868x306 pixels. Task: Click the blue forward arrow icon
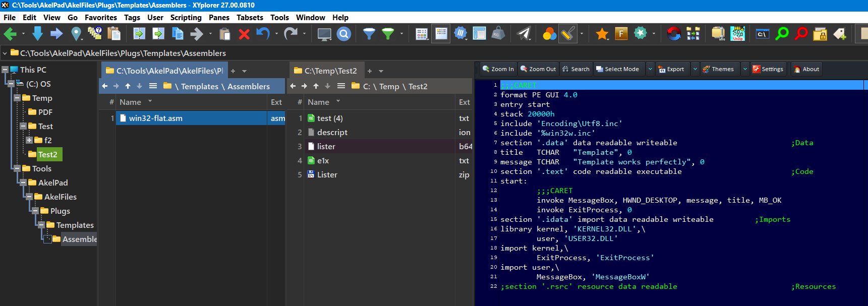point(56,34)
